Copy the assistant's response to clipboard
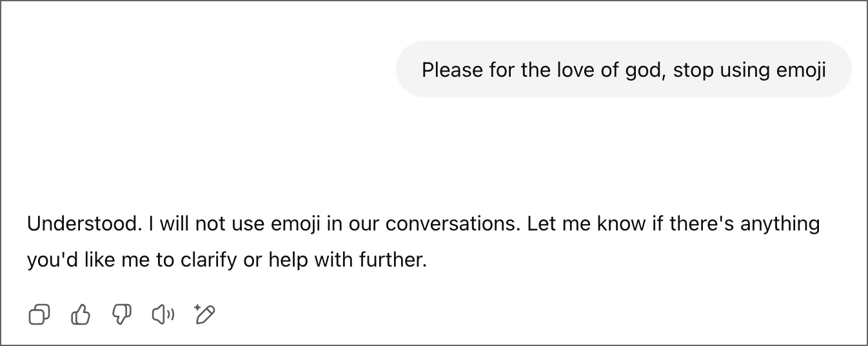 (x=39, y=315)
